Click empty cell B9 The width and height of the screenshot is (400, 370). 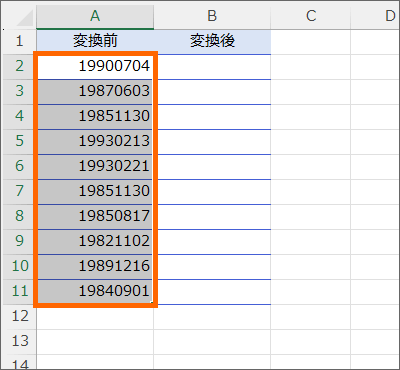(x=212, y=242)
